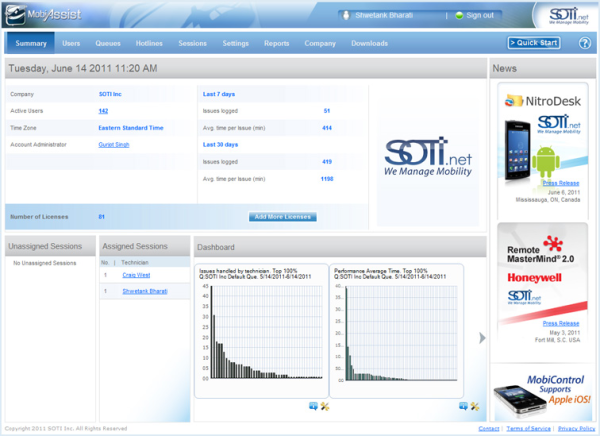Switch to the Reports tab
600x436 pixels.
click(x=277, y=44)
